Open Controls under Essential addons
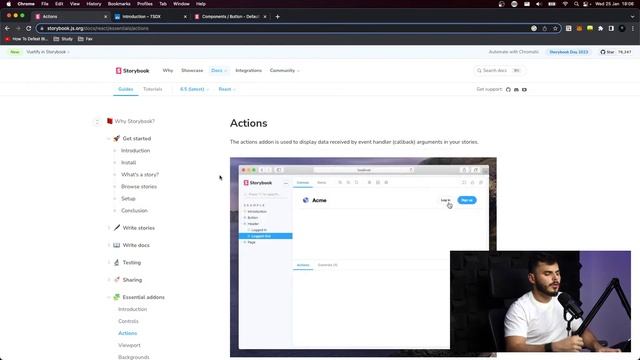This screenshot has width=640, height=360. pos(128,321)
